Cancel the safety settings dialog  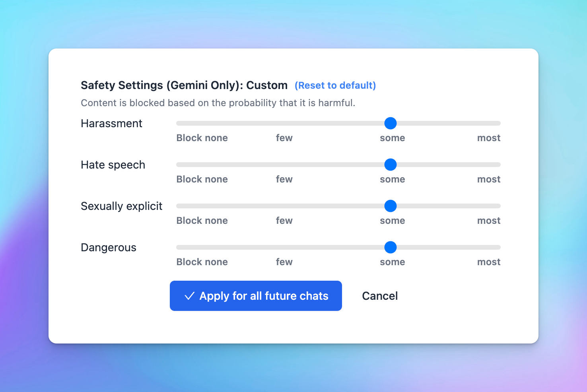[x=380, y=296]
